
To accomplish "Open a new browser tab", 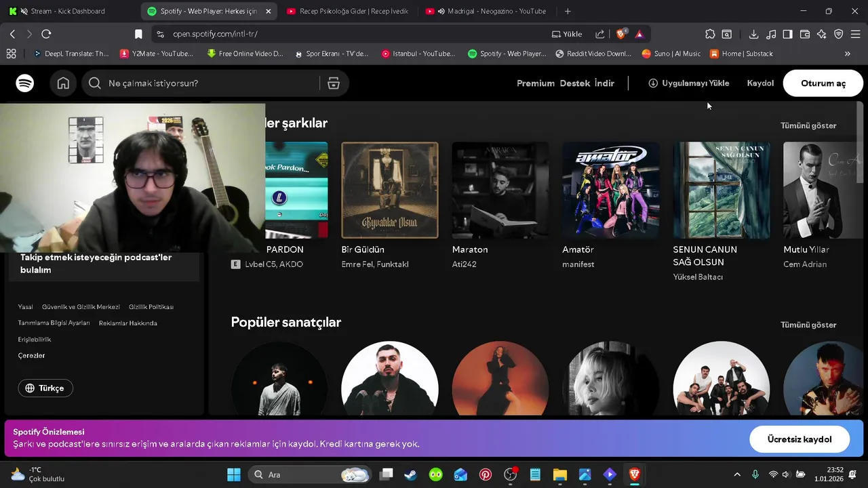I will [x=568, y=11].
